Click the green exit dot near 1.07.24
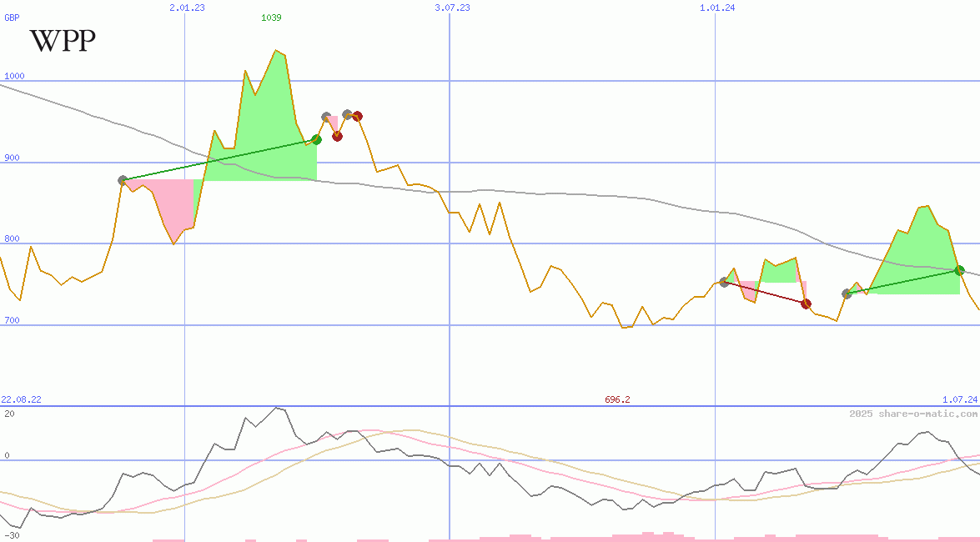This screenshot has width=980, height=542. click(960, 270)
